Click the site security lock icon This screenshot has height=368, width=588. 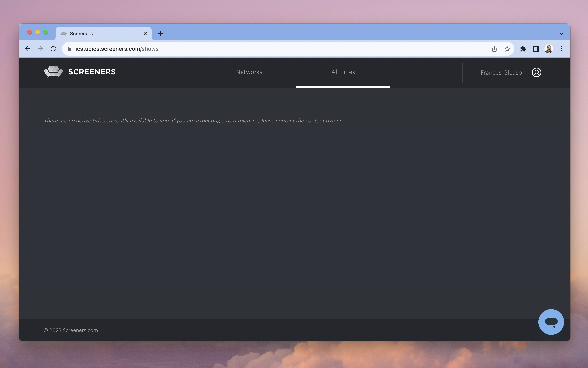(69, 49)
